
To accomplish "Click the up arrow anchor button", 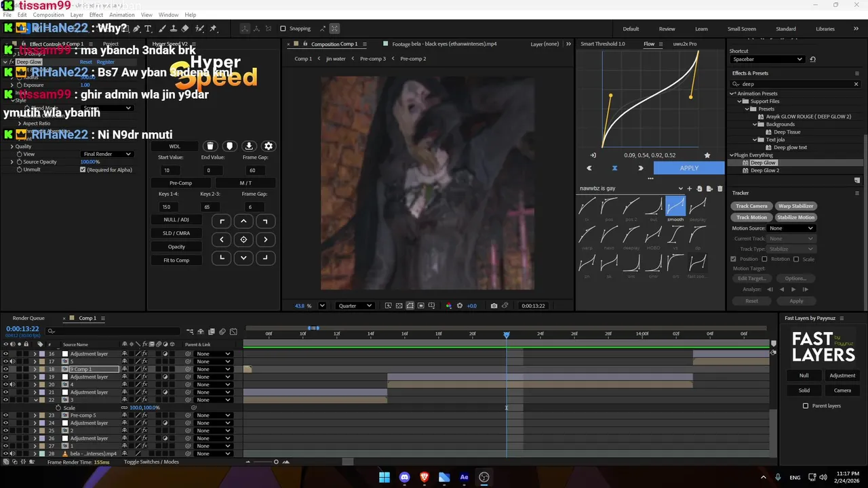I will 243,221.
